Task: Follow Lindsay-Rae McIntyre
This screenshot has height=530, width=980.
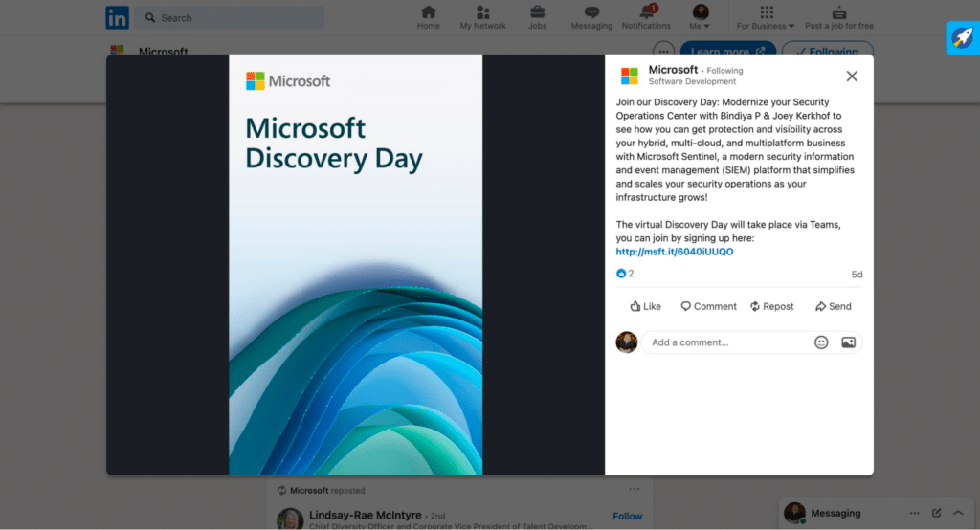Action: 627,516
